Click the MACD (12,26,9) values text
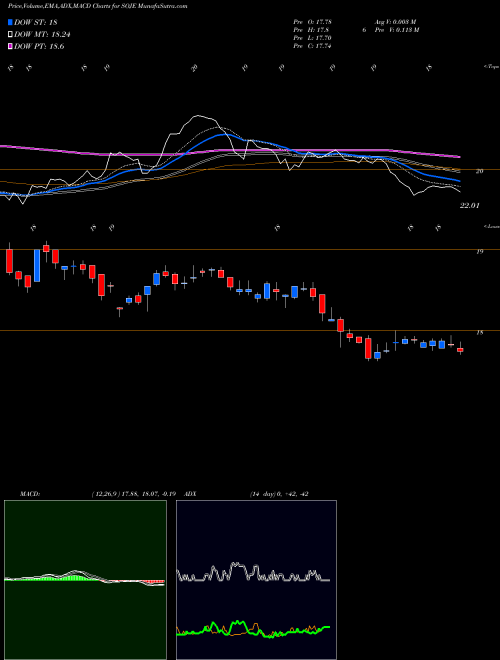The image size is (500, 660). 136,494
